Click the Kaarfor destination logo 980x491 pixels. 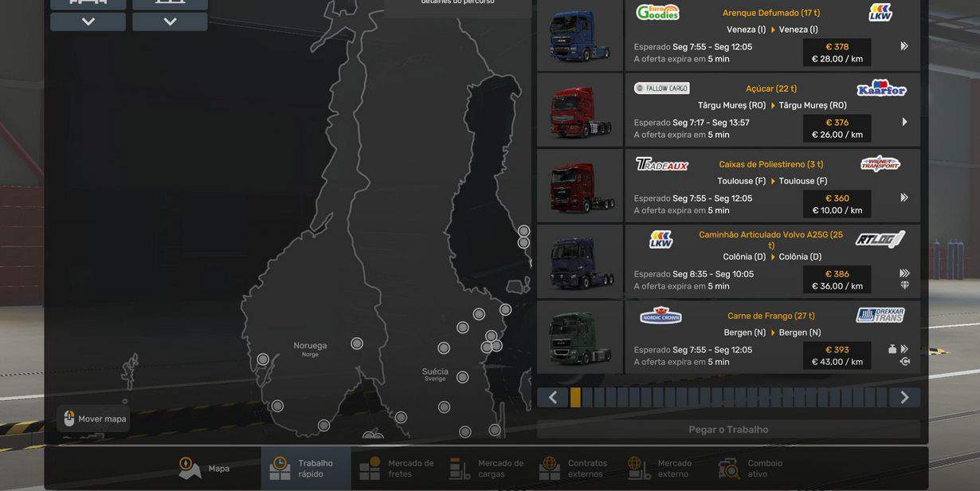point(881,88)
